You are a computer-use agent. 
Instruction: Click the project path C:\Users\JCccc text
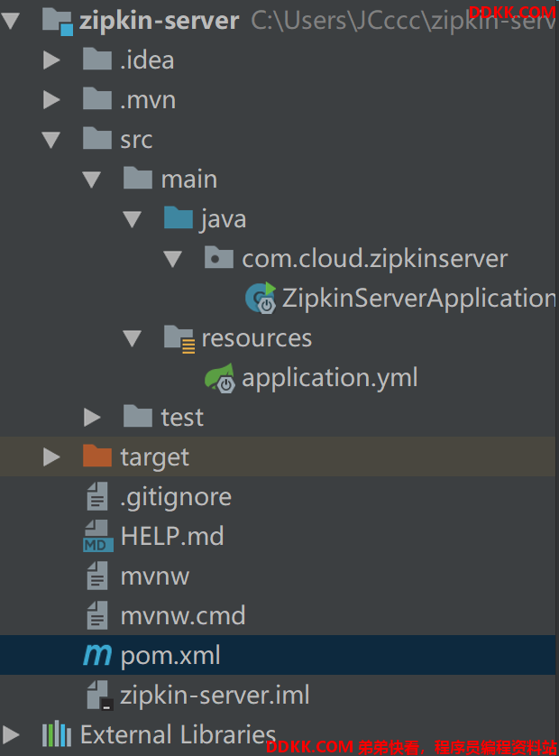point(403,21)
